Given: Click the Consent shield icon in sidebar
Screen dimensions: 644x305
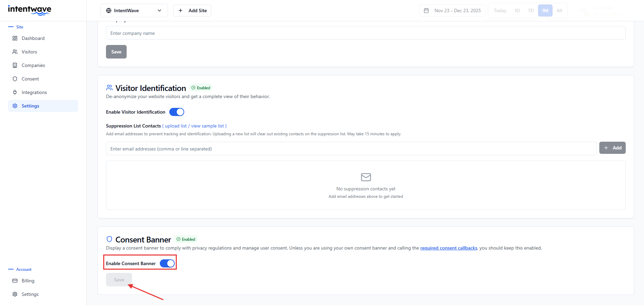Looking at the screenshot, I should click(x=15, y=79).
